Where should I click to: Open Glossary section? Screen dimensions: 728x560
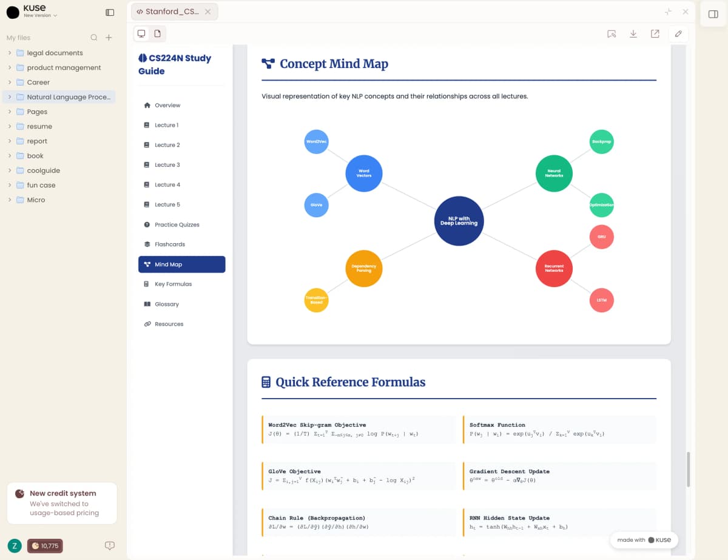coord(181,304)
